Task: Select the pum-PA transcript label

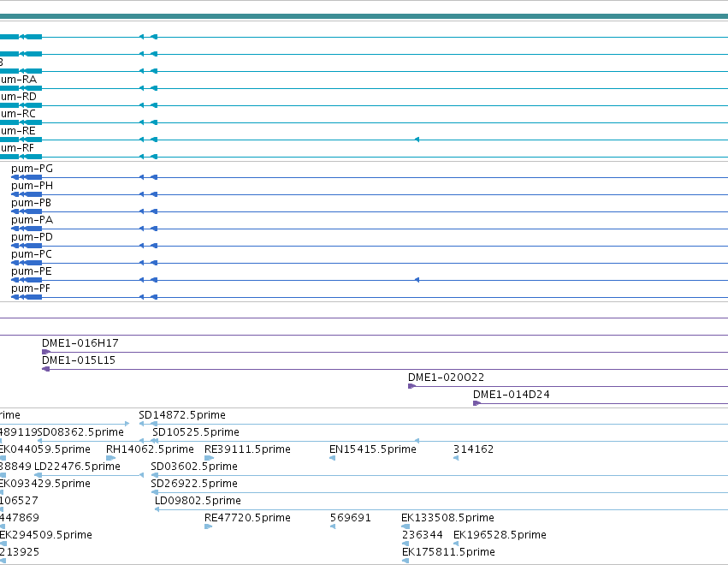Action: point(32,220)
